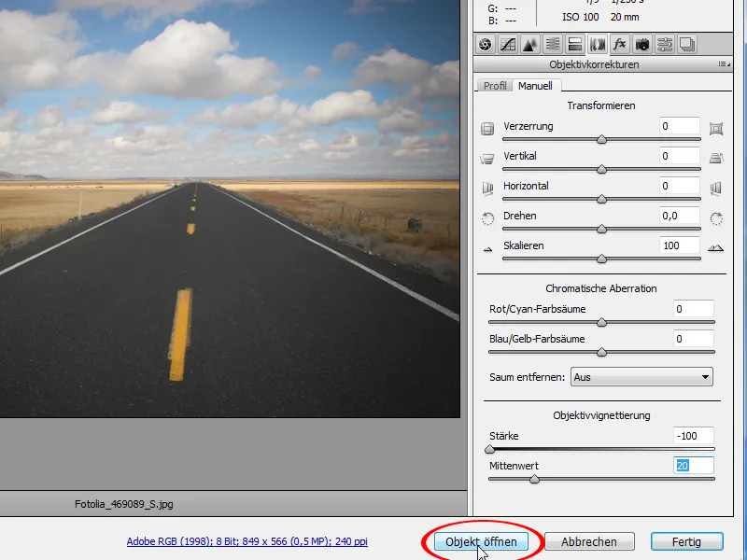Click the Drehen value field showing 0,0

pyautogui.click(x=680, y=217)
